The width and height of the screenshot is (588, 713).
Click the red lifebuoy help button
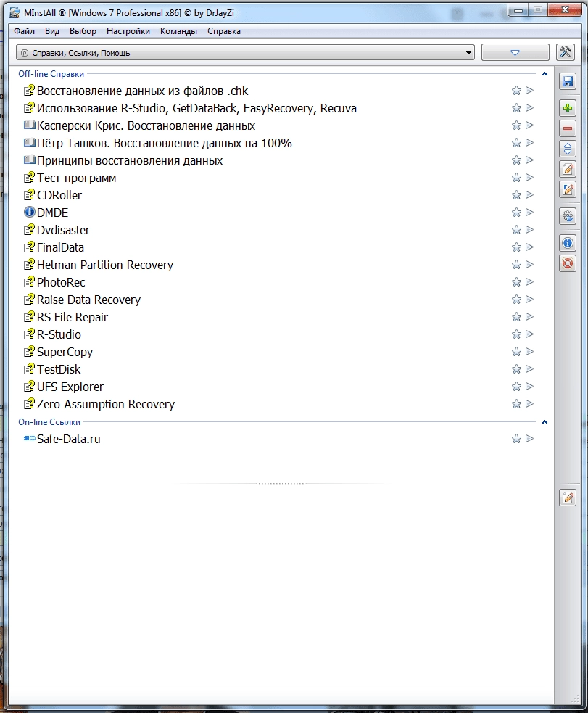(568, 263)
